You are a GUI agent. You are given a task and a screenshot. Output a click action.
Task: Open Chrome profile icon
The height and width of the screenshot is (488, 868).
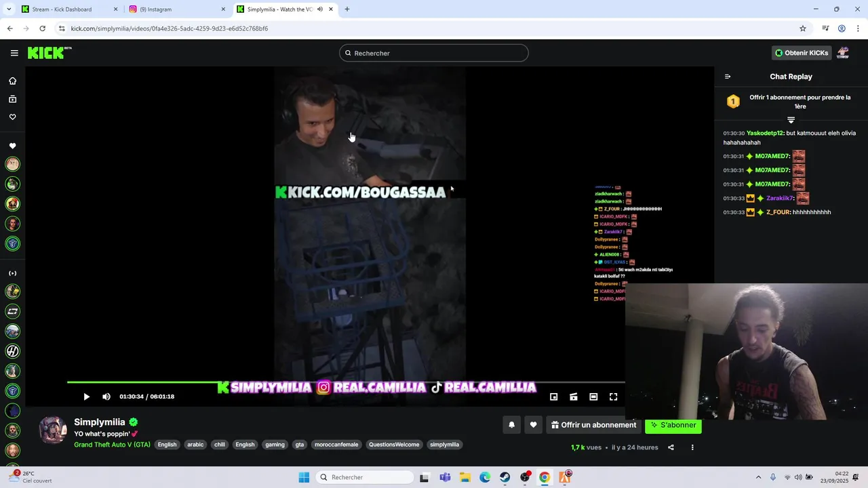(842, 28)
